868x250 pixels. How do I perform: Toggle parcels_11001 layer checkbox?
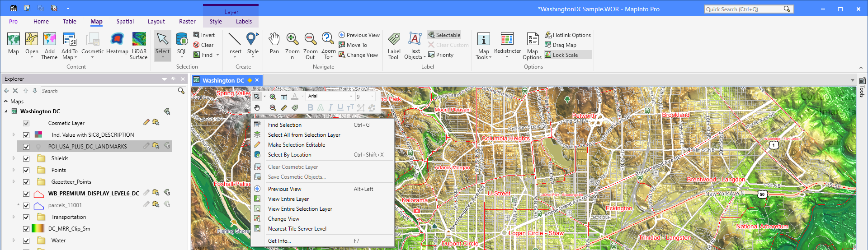pyautogui.click(x=26, y=205)
